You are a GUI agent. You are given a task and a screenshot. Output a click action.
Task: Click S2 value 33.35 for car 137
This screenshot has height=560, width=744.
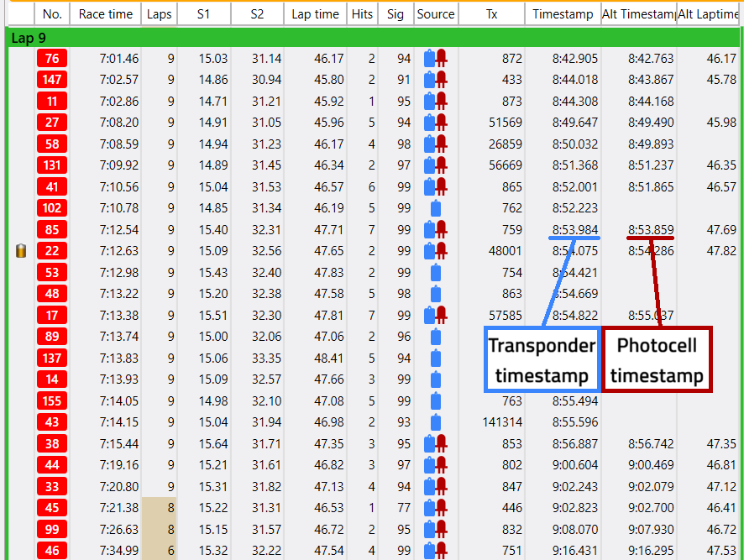(266, 358)
